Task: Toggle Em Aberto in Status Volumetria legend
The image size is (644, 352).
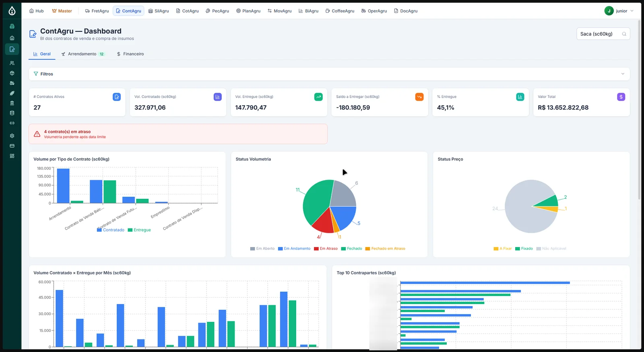Action: tap(262, 249)
